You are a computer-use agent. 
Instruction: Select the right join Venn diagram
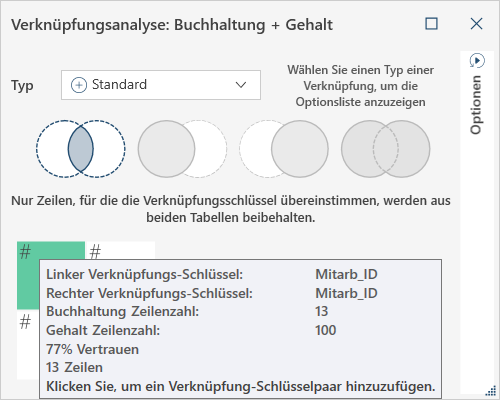coord(284,149)
